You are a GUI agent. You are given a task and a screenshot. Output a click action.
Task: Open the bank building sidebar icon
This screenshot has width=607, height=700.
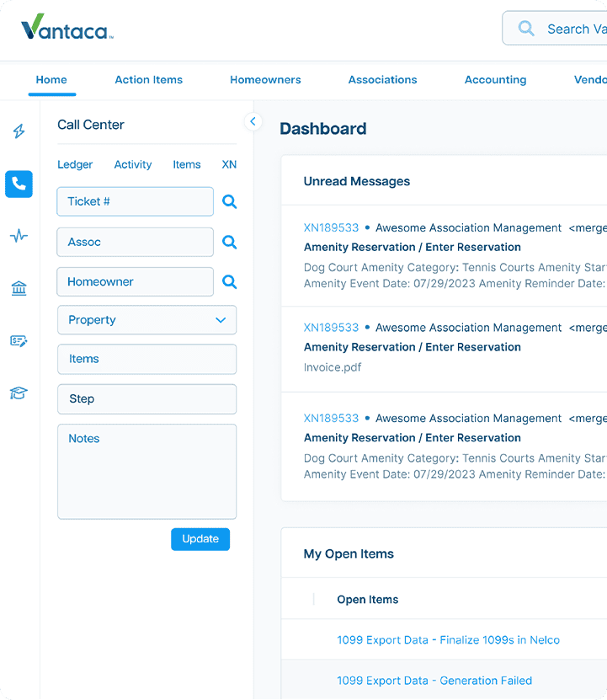[19, 289]
